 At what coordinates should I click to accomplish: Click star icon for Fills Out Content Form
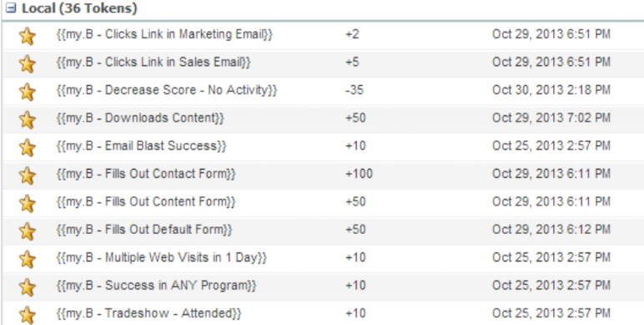tap(27, 203)
